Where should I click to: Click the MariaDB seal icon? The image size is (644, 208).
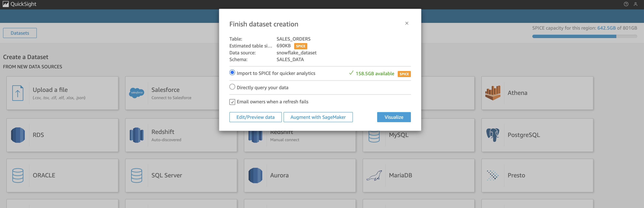[x=374, y=176]
